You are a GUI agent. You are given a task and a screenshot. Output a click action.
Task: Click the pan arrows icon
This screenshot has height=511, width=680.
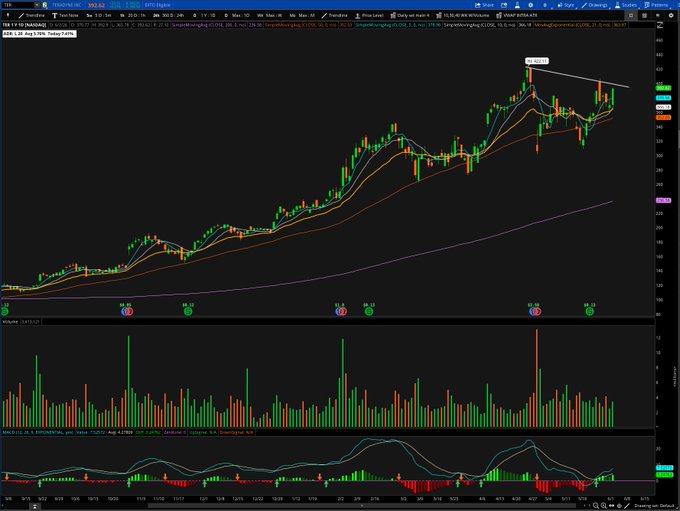(x=611, y=506)
